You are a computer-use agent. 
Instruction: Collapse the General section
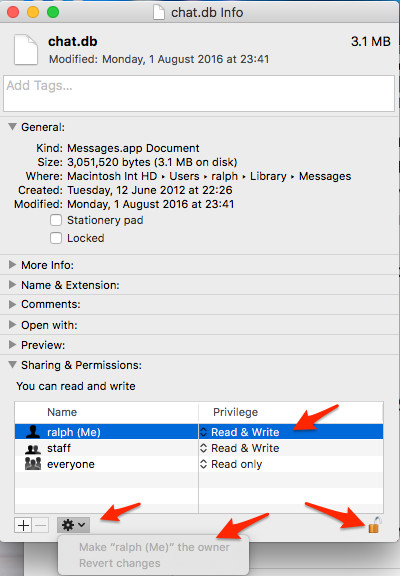[x=12, y=127]
